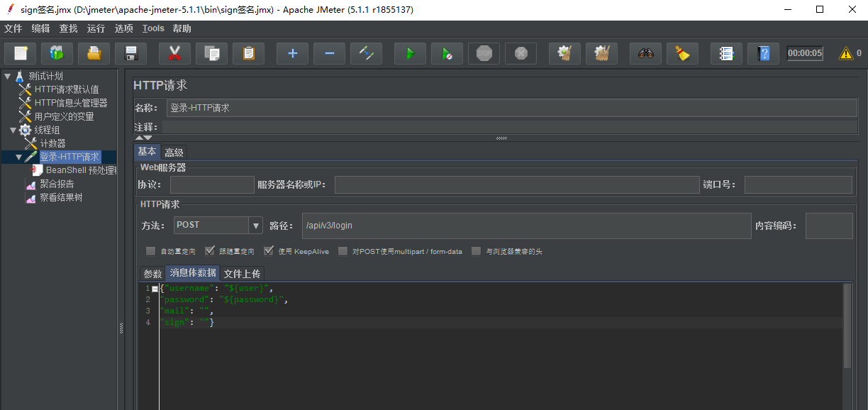The height and width of the screenshot is (410, 868).
Task: Start the test with green play icon
Action: (410, 53)
